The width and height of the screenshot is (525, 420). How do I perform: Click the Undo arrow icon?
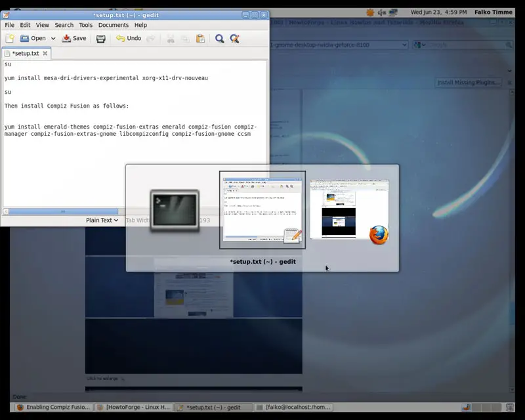[x=121, y=39]
